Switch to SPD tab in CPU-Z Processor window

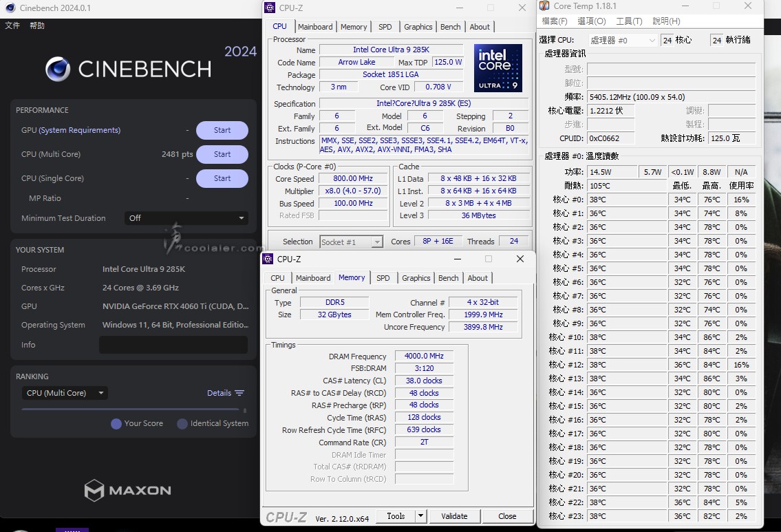click(x=385, y=27)
